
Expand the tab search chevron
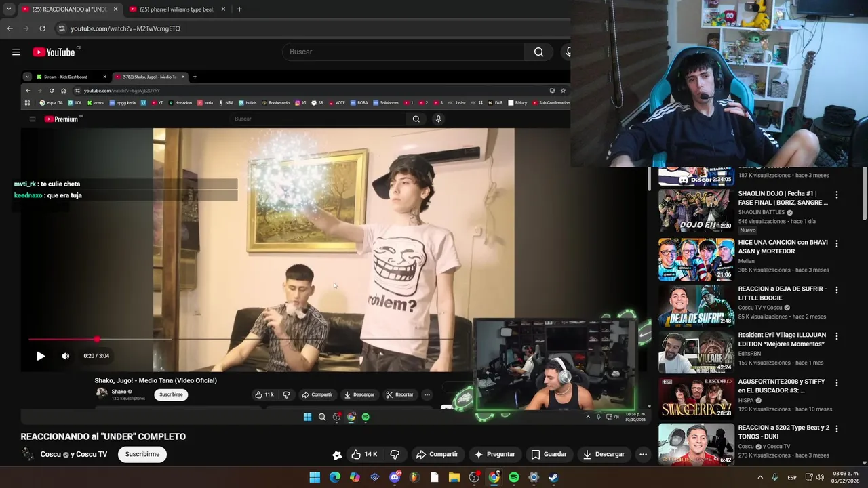(x=9, y=9)
